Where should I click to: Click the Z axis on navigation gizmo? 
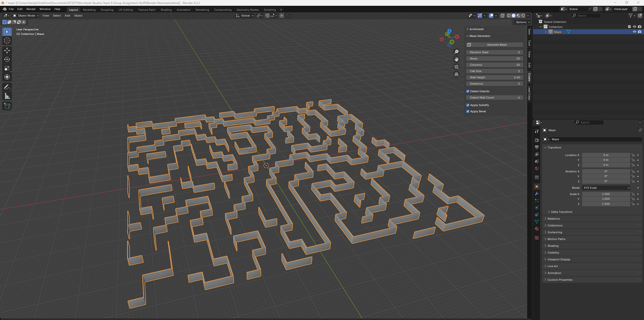449,31
